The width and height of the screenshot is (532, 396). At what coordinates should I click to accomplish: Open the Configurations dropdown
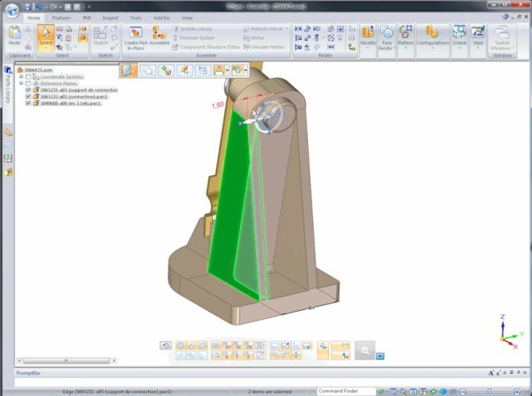(432, 42)
